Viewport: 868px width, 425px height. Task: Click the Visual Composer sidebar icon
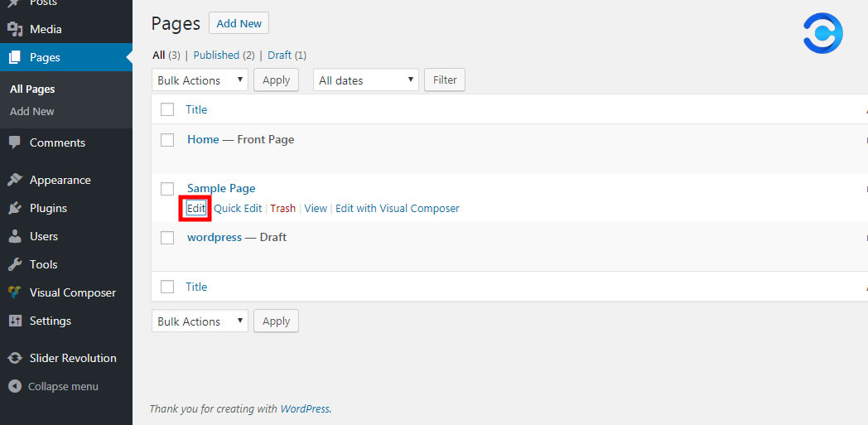(15, 292)
